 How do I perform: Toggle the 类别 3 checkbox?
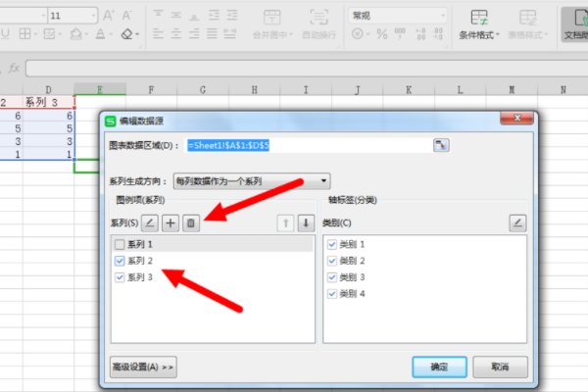click(332, 277)
